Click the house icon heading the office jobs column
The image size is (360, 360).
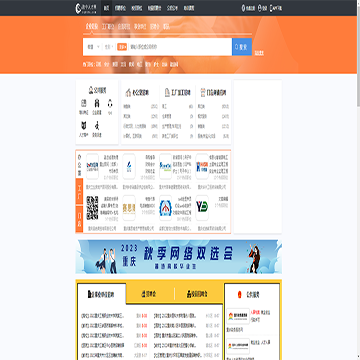pos(127,92)
